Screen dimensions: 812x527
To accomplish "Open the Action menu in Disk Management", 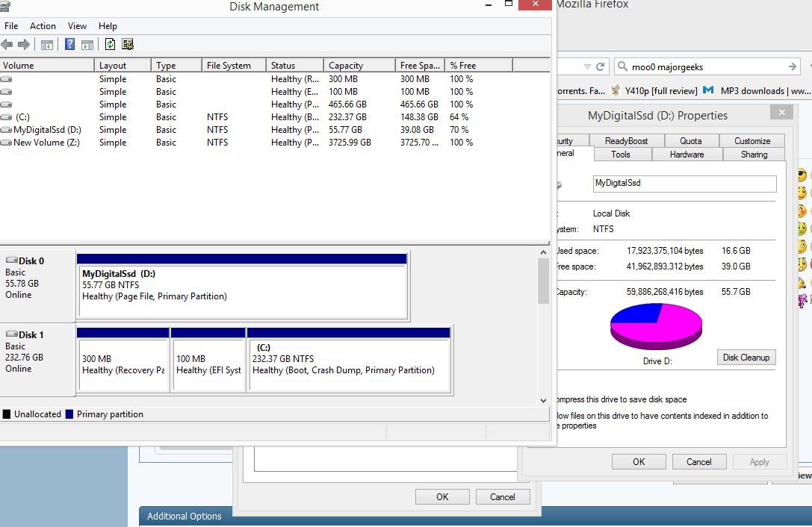I will (43, 25).
